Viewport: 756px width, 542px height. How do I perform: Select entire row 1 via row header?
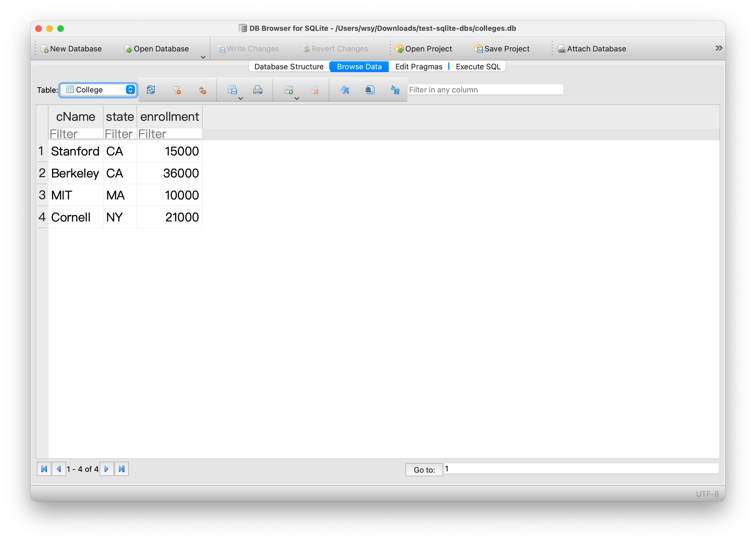coord(42,151)
